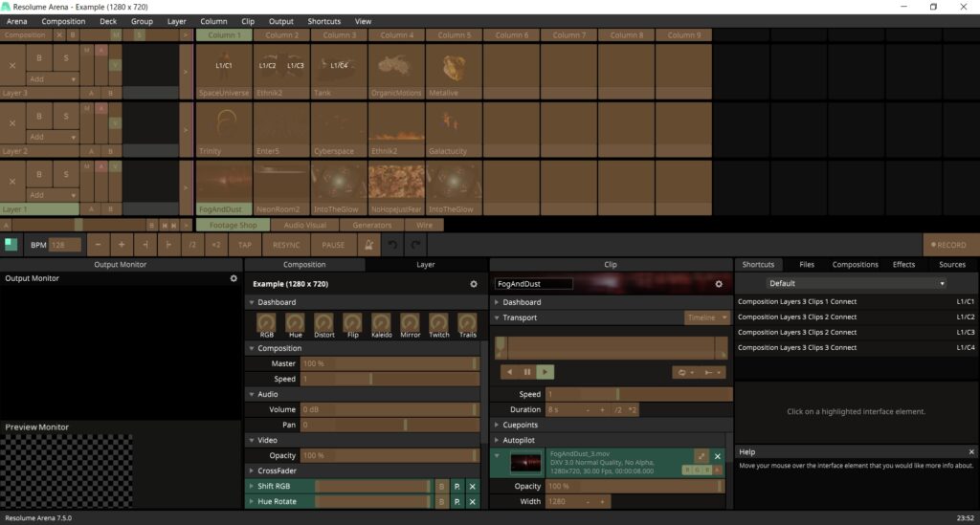Open composition panel gear settings

point(474,284)
